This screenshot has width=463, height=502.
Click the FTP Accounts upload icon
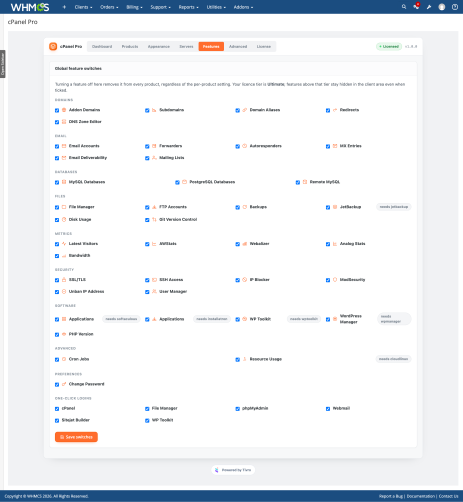click(154, 207)
